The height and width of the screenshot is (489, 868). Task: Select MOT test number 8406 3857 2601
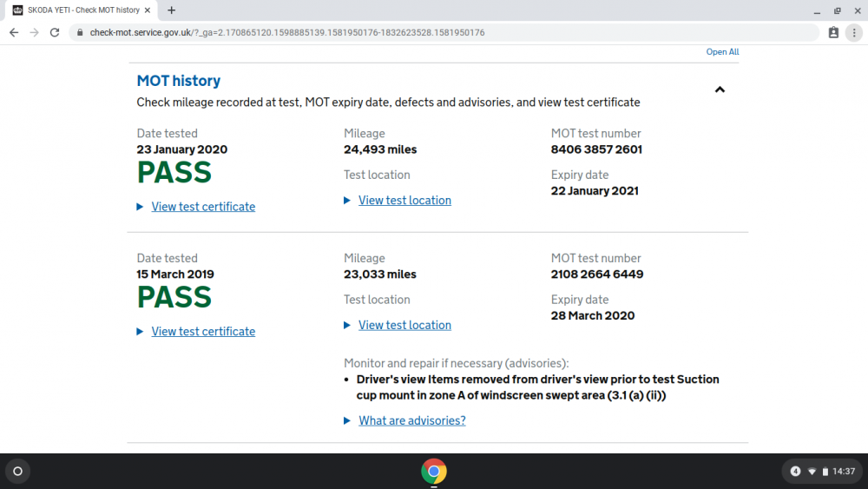point(596,149)
